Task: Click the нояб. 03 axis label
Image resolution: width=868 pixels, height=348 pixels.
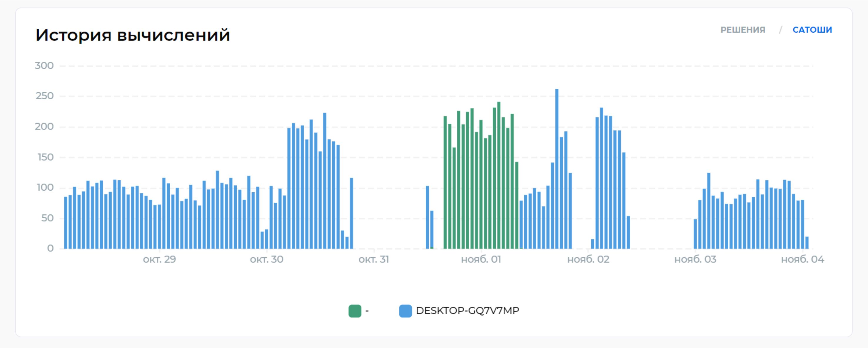Action: (x=695, y=260)
